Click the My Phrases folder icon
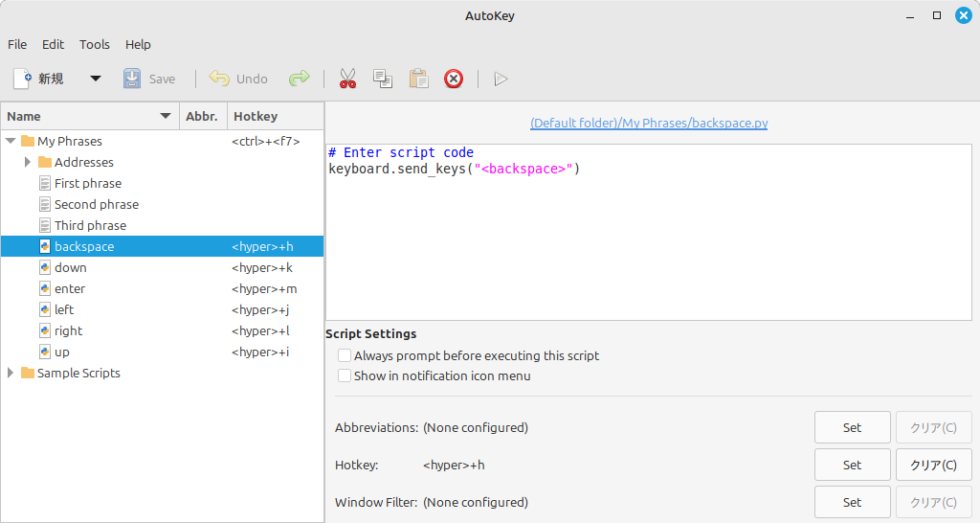Viewport: 980px width, 523px height. 28,141
